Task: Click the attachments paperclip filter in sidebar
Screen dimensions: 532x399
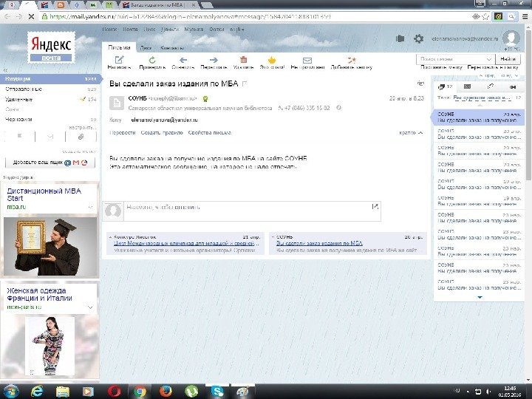Action: pos(81,137)
